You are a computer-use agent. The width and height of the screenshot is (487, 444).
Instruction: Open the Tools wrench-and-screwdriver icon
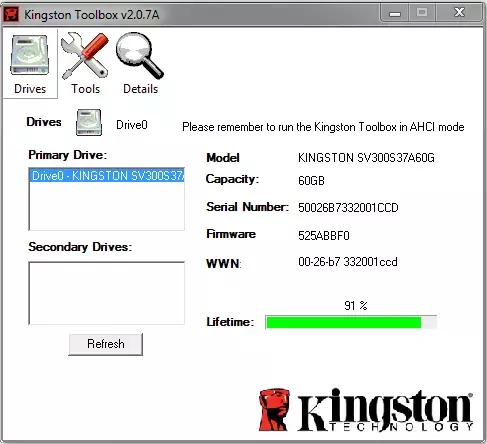[x=85, y=56]
